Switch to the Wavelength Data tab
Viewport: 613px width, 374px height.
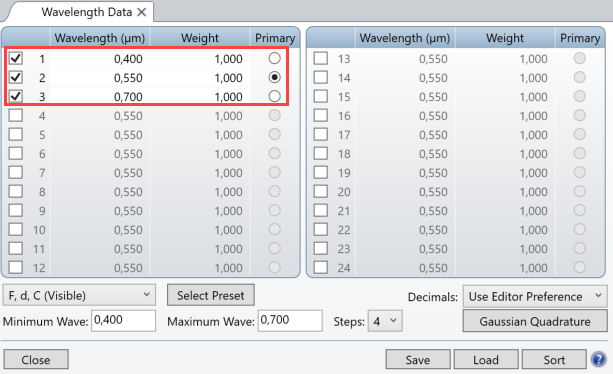pos(86,12)
